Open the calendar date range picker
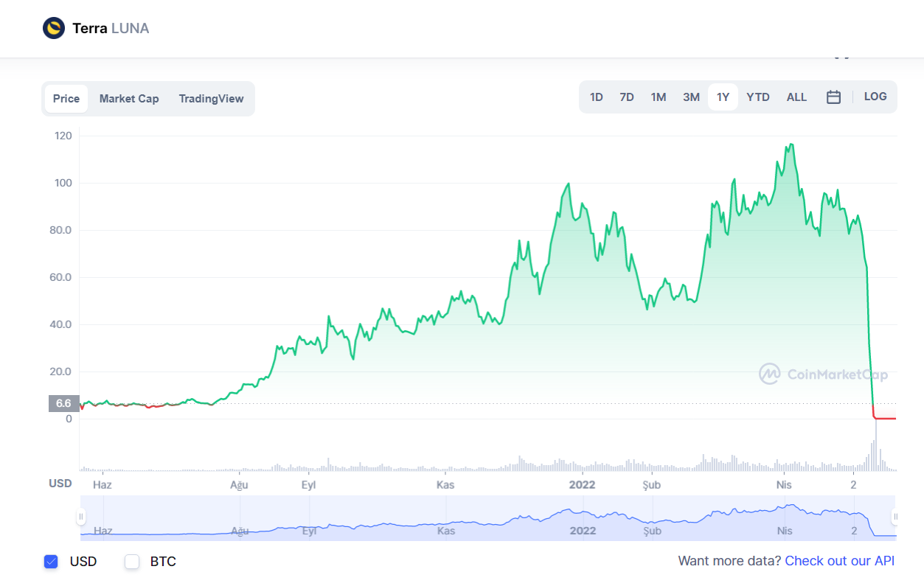Screen dimensions: 924x586 click(833, 97)
